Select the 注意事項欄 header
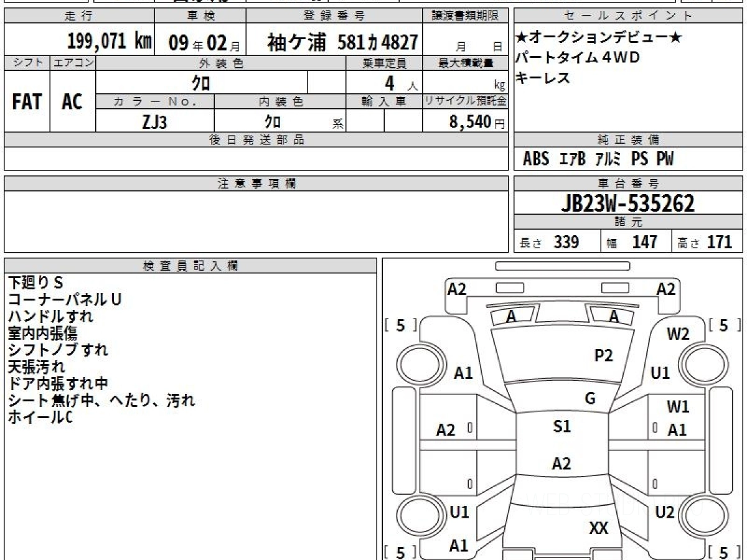The height and width of the screenshot is (560, 747). click(x=256, y=184)
